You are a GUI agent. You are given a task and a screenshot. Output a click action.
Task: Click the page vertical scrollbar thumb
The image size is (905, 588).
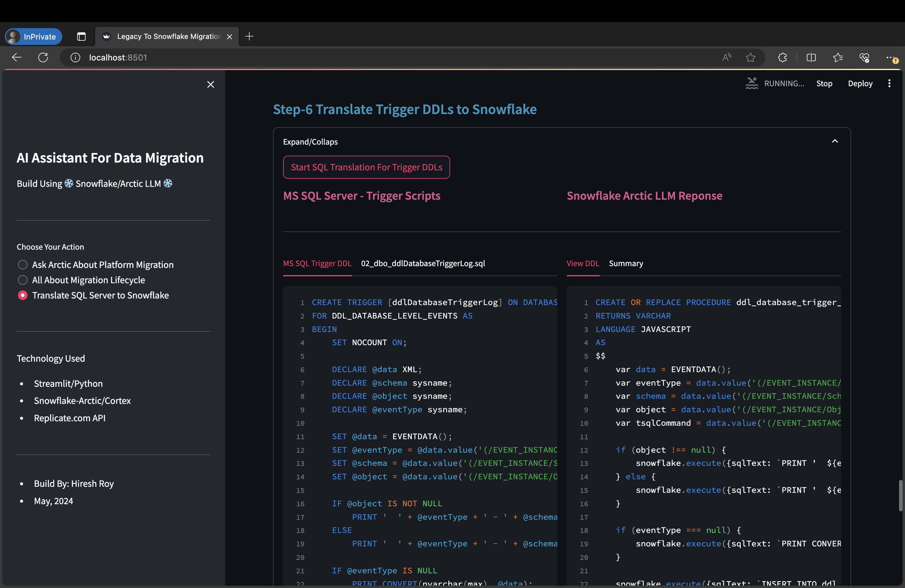click(901, 495)
